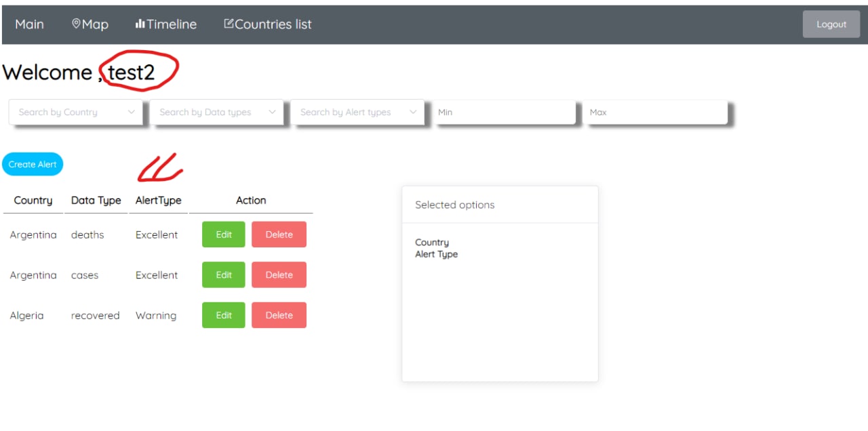This screenshot has height=431, width=868.
Task: Click the Data Type column header
Action: click(x=96, y=201)
